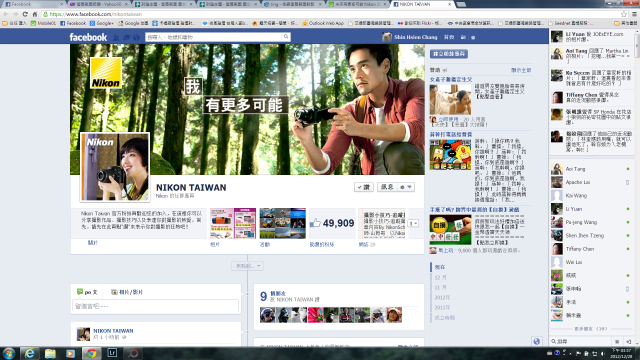
Task: Click the message button beside Like
Action: 387,187
